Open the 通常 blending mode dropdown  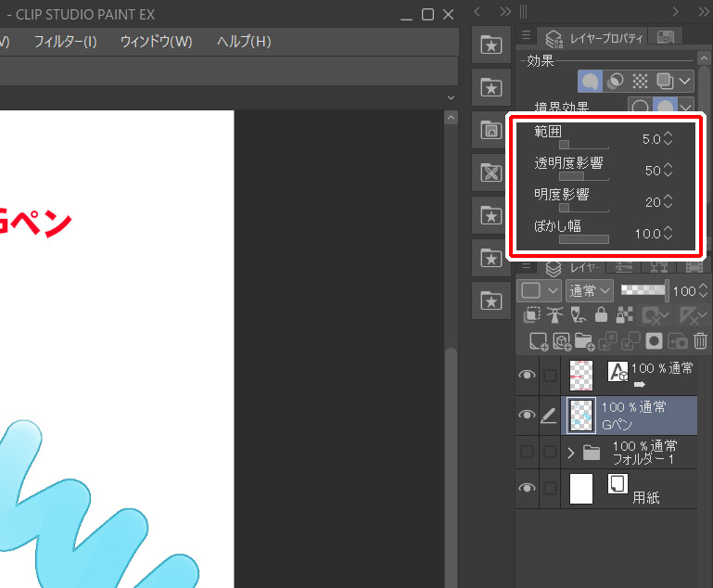(590, 290)
